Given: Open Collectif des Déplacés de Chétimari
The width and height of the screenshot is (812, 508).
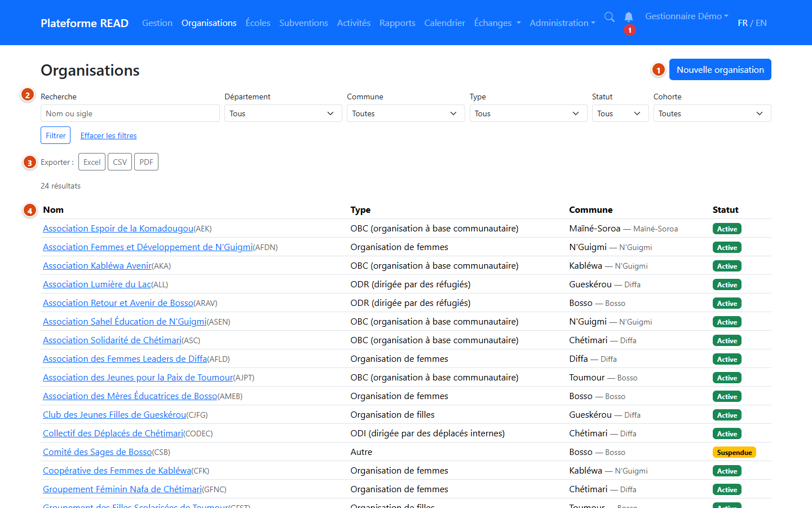Looking at the screenshot, I should (x=113, y=433).
